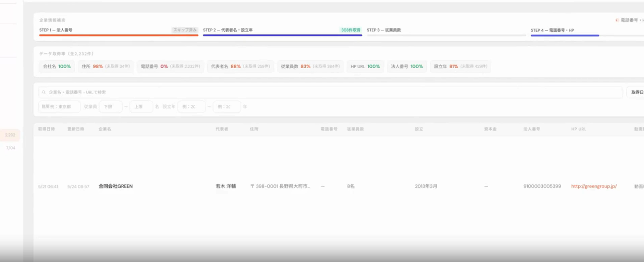The image size is (644, 262).
Task: Click the 電話番号 column header
Action: [329, 129]
